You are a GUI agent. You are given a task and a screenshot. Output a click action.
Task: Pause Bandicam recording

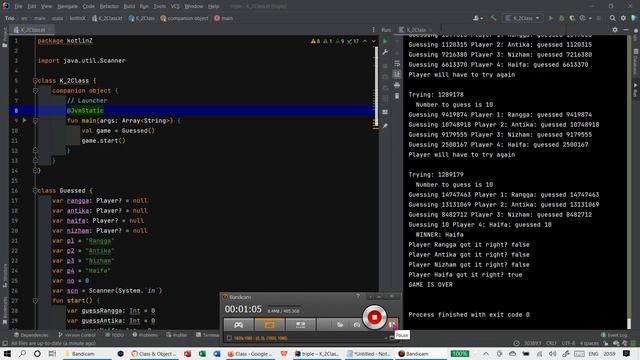tap(392, 324)
